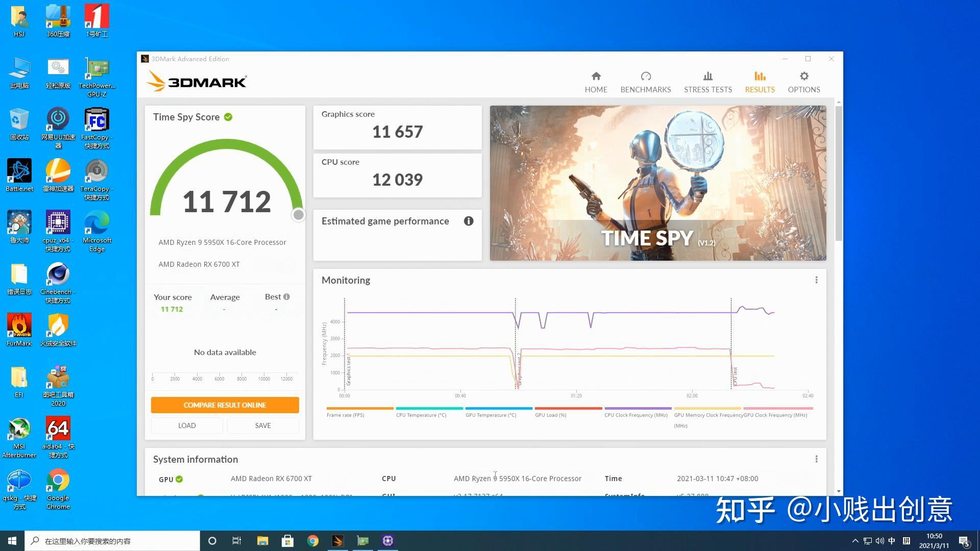Viewport: 980px width, 551px height.
Task: Expand the system tray hidden icons arrow
Action: click(855, 541)
